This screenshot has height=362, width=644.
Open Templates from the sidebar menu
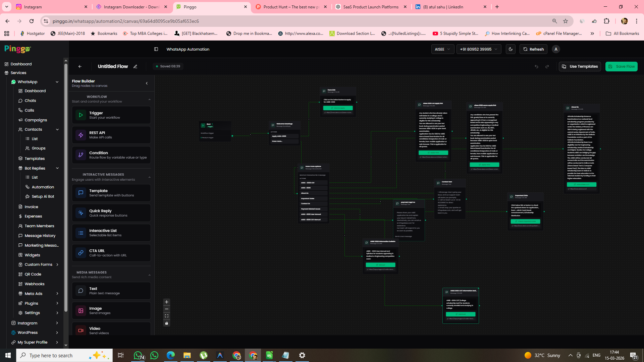click(35, 158)
